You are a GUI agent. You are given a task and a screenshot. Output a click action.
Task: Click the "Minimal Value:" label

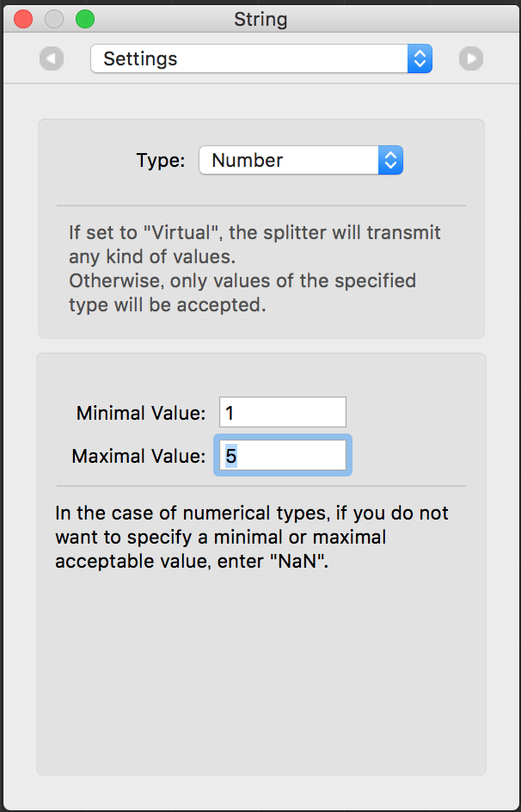141,413
